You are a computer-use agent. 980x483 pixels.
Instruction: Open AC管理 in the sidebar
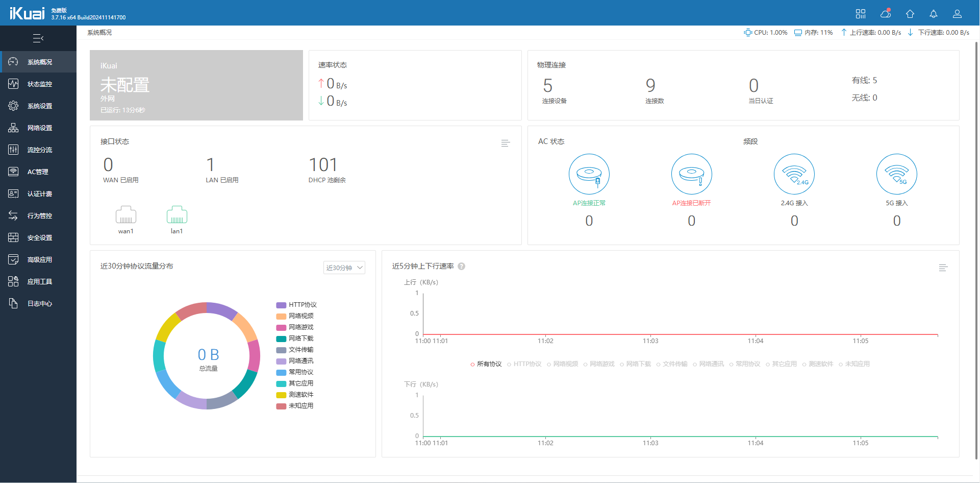38,172
